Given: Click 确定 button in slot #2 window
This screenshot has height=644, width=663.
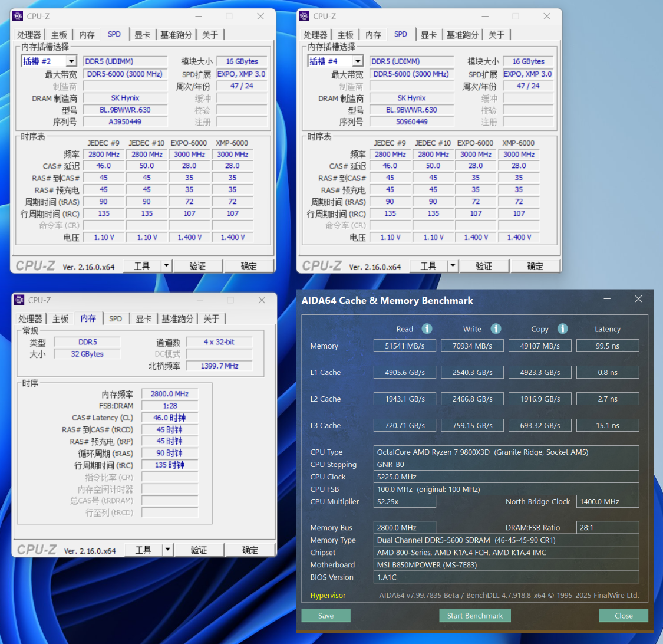Looking at the screenshot, I should click(249, 266).
